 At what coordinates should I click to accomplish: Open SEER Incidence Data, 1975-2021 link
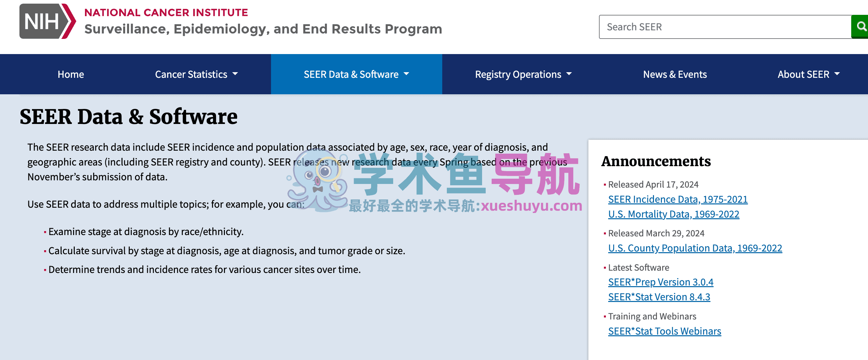pos(678,199)
